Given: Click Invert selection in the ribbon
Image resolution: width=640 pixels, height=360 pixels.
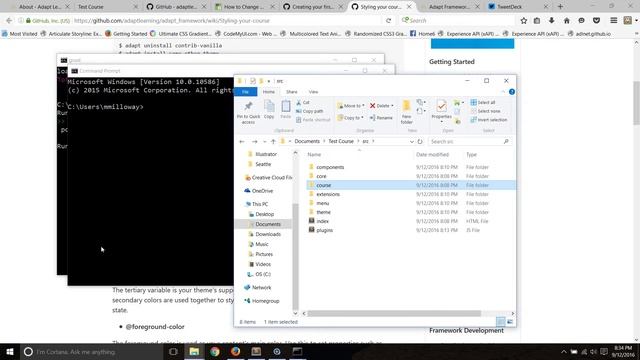Looking at the screenshot, I should coord(489,120).
